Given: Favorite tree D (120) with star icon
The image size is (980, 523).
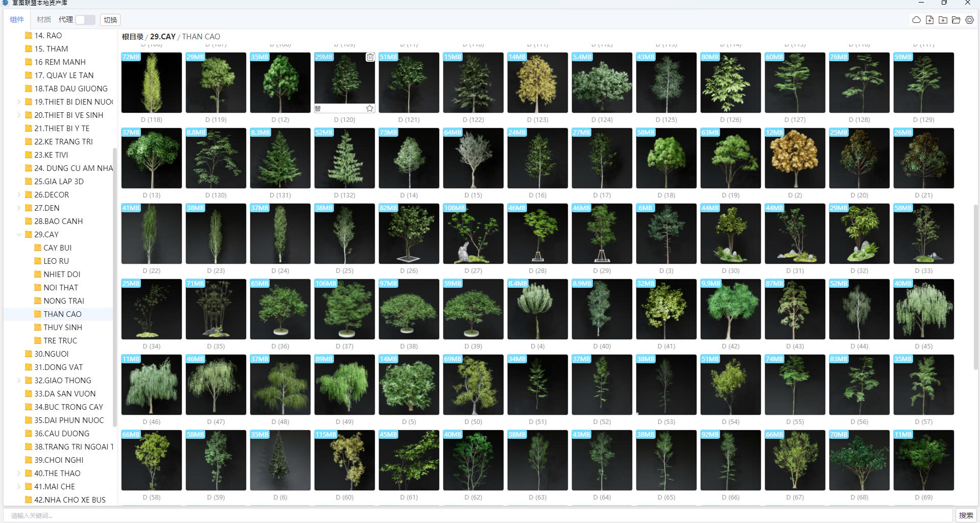Looking at the screenshot, I should click(370, 108).
